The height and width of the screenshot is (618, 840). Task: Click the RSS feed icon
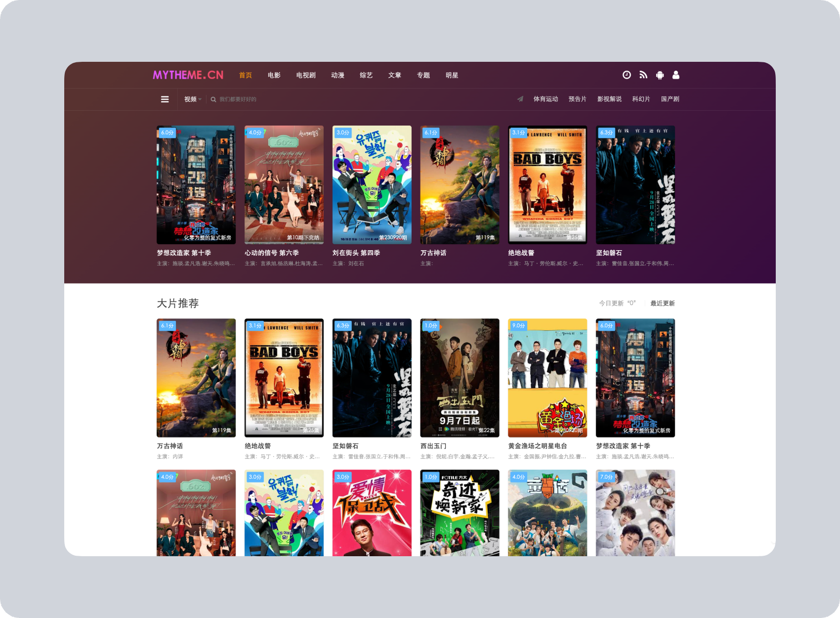[643, 75]
